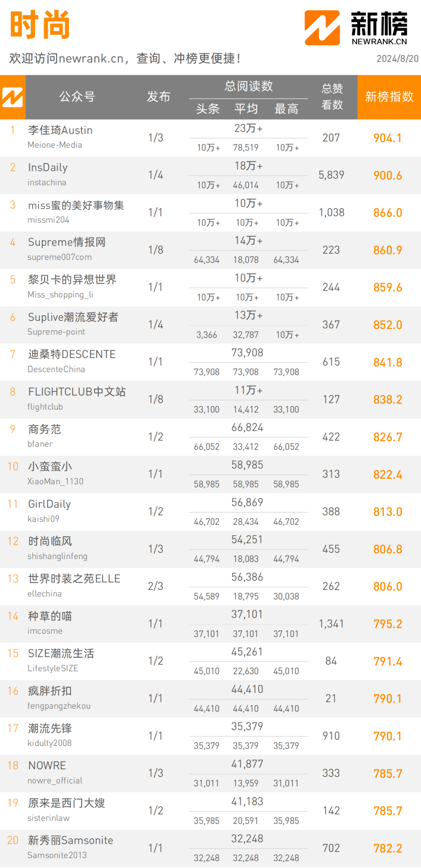Viewport: 421px width, 868px height.
Task: Open 迪桑特DESCENTE account entry
Action: click(x=72, y=354)
